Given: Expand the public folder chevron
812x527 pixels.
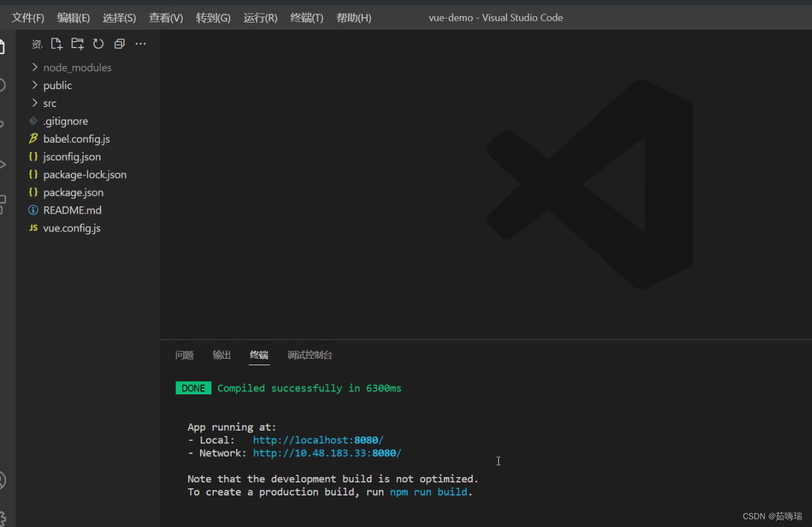Looking at the screenshot, I should (35, 85).
